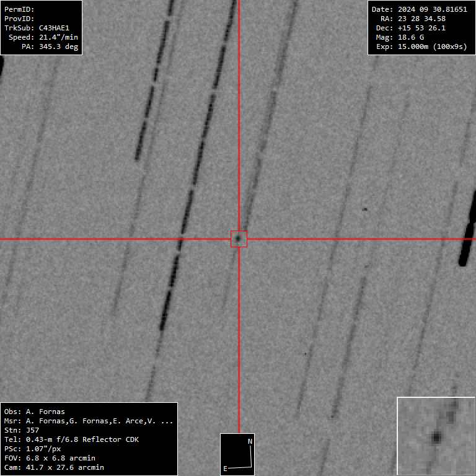Select the Tel 0.43-m f/6.8 Reflector line
476x476 pixels.
click(x=71, y=439)
